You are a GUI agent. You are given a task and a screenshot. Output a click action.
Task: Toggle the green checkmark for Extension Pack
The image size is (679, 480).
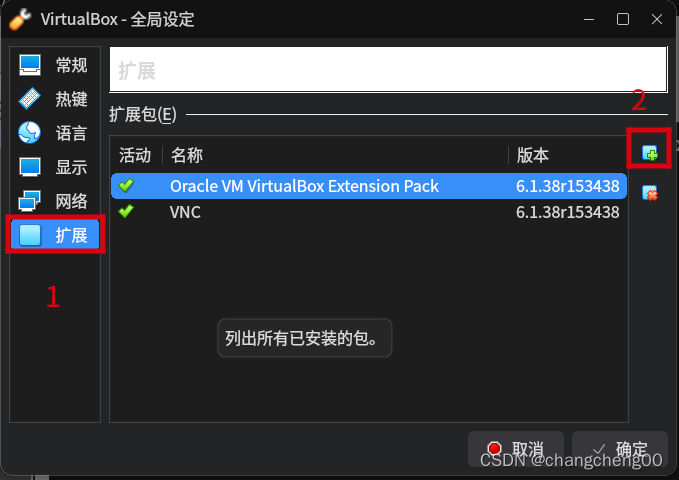tap(126, 186)
